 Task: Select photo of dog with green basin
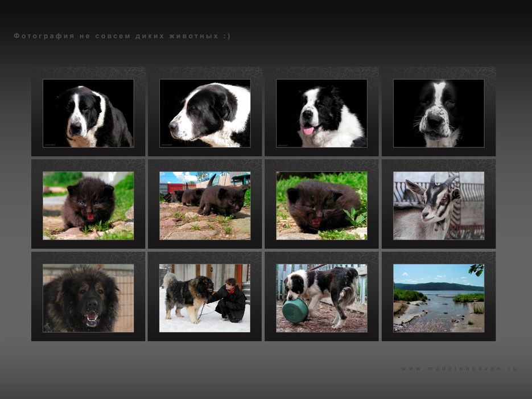(x=321, y=298)
